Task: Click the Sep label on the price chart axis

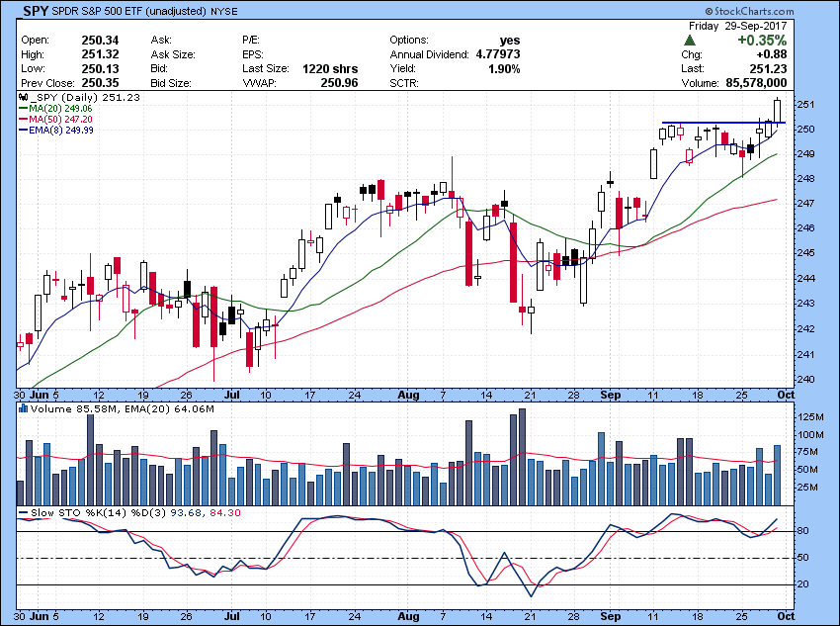Action: (x=610, y=395)
